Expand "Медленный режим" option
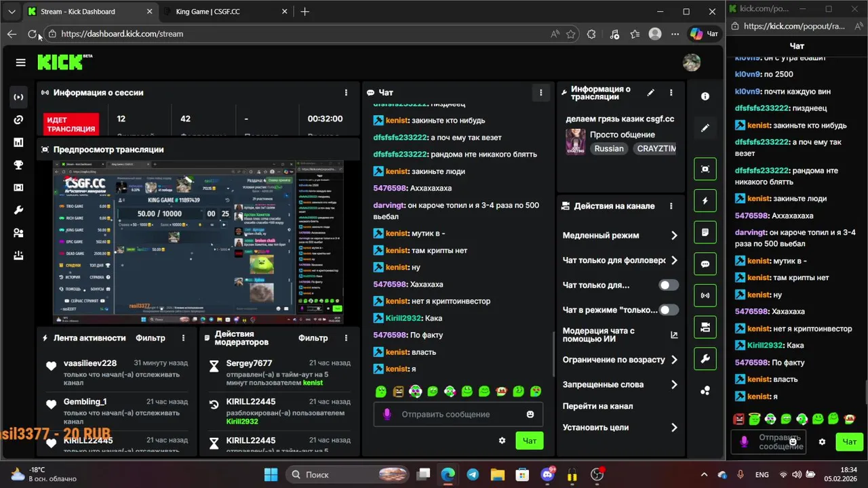Screen dimensions: 868x488 [x=620, y=235]
